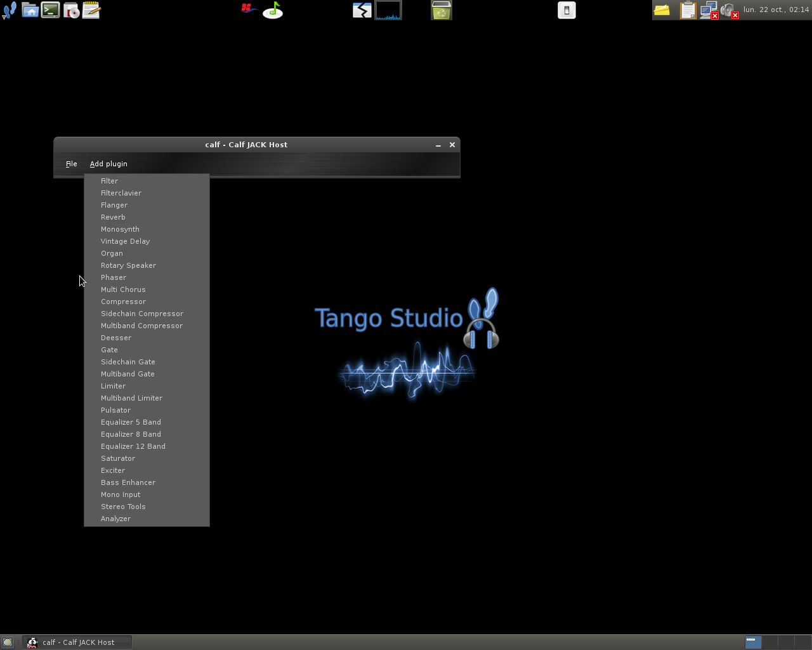Click the zigzag arrow panel icon

(362, 10)
